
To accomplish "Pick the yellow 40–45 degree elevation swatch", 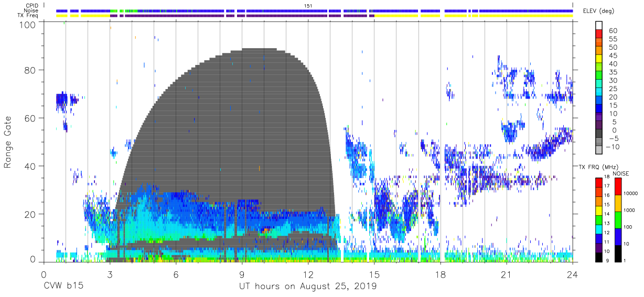I will coord(599,59).
